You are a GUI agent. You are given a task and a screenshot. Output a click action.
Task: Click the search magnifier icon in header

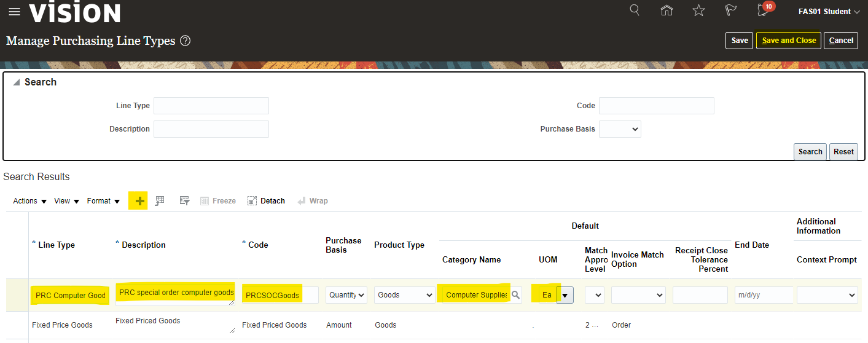635,10
